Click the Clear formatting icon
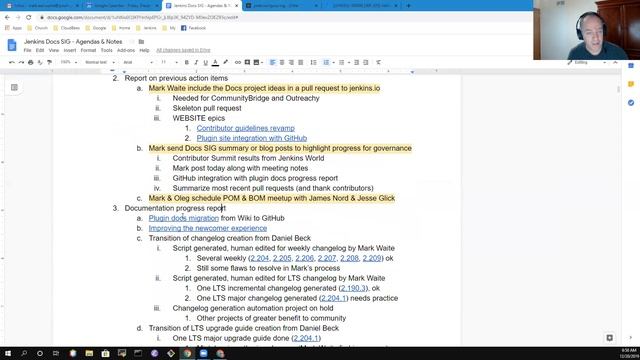This screenshot has width=640, height=360. [x=378, y=62]
